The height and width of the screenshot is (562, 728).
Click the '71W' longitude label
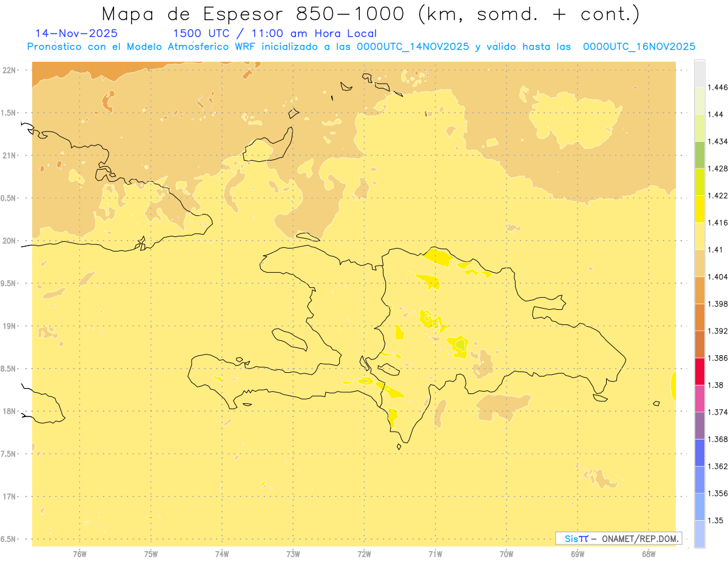[435, 554]
